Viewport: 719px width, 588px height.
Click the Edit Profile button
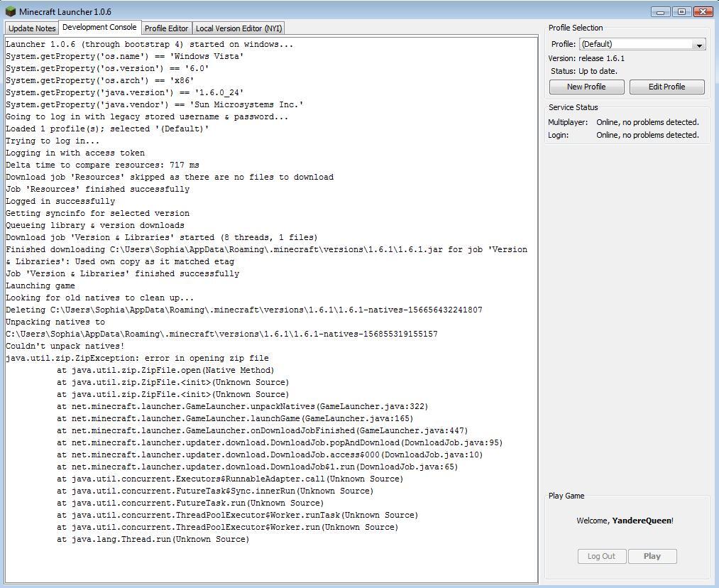[666, 87]
